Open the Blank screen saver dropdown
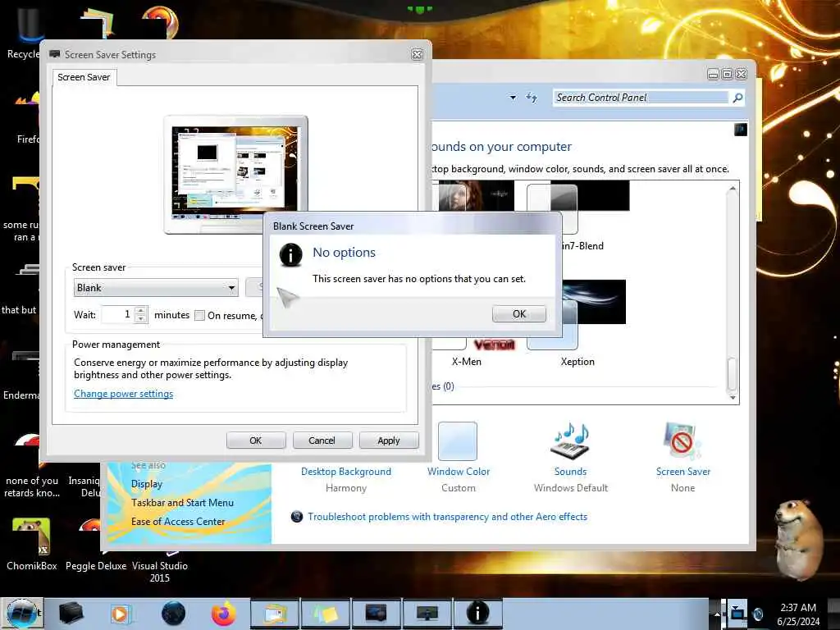The width and height of the screenshot is (840, 630). click(155, 288)
